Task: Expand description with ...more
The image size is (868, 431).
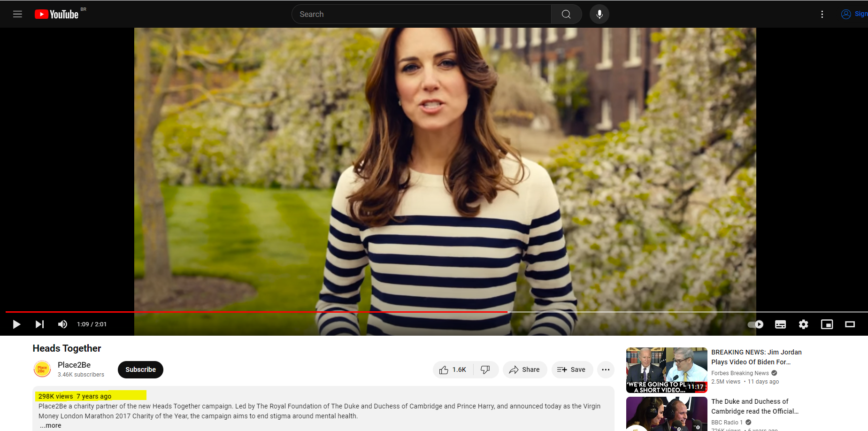Action: click(51, 425)
